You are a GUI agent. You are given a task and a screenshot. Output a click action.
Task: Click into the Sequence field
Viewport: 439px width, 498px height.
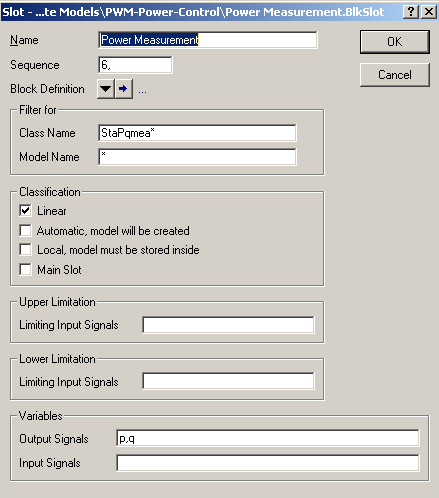pyautogui.click(x=135, y=65)
